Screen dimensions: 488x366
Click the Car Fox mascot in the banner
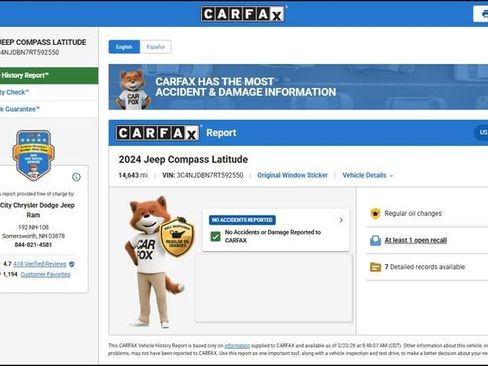coord(133,89)
